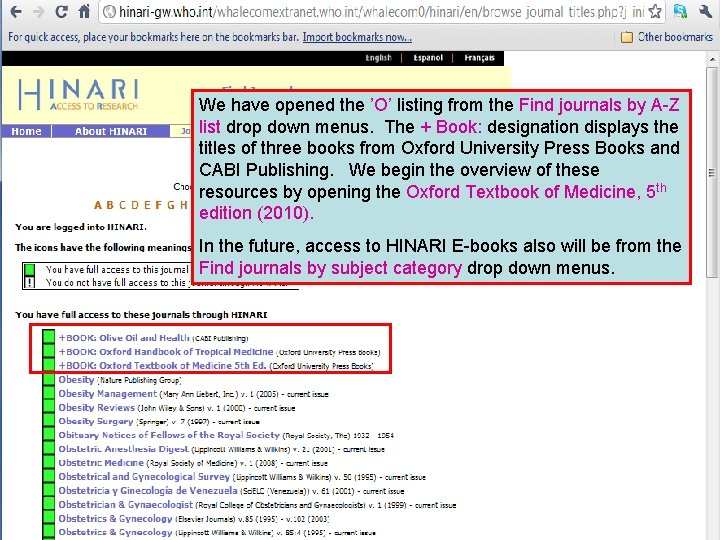The image size is (720, 540).
Task: Select letter A in the A-Z list
Action: [x=98, y=205]
